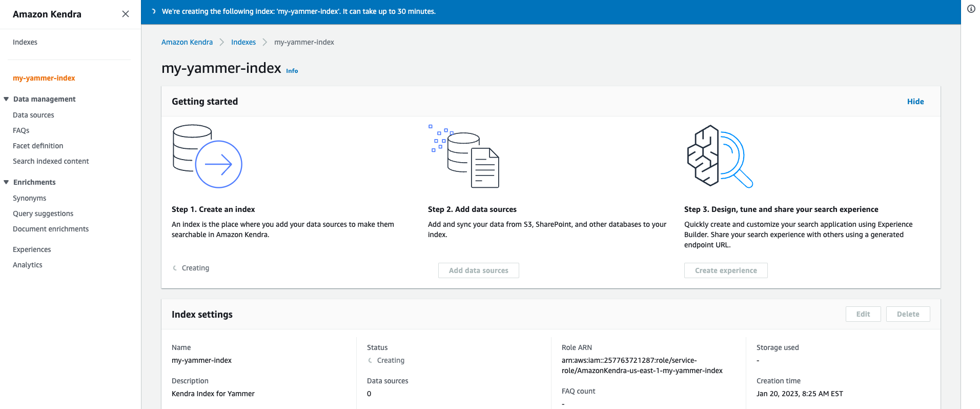Viewport: 980px width, 409px height.
Task: Click the Amazon Kendra breadcrumb link
Action: (x=187, y=42)
